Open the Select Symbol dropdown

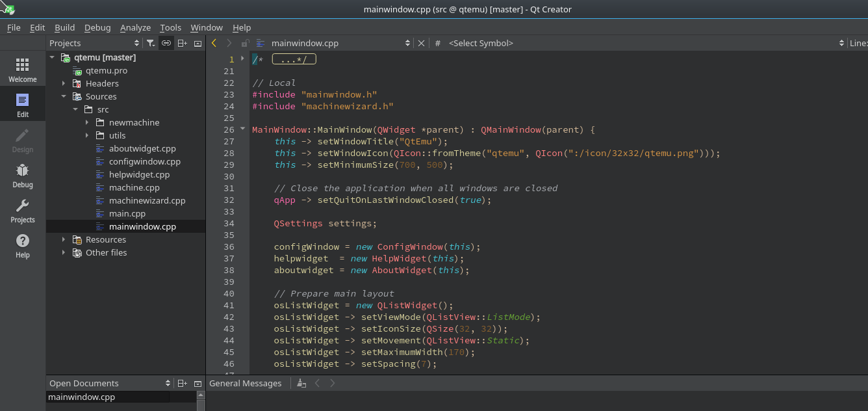click(x=841, y=43)
